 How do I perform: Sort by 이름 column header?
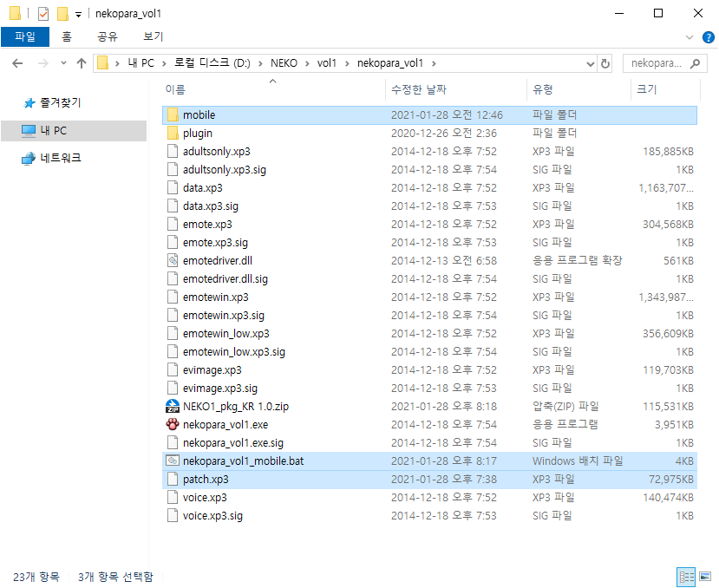[175, 89]
